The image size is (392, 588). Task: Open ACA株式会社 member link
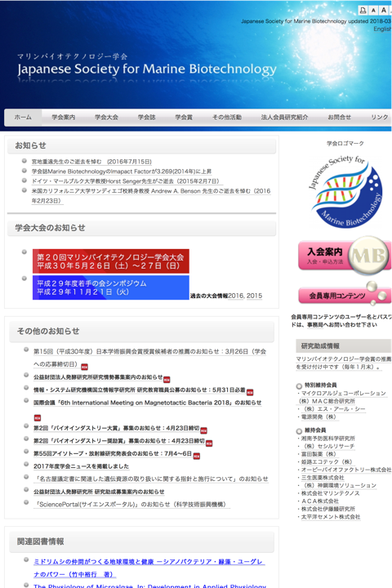[320, 501]
